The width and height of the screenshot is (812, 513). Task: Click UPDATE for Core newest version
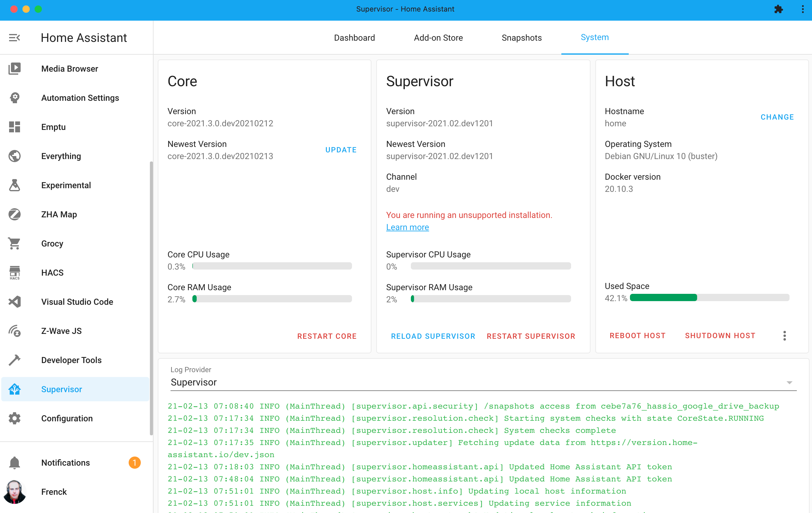(x=340, y=150)
